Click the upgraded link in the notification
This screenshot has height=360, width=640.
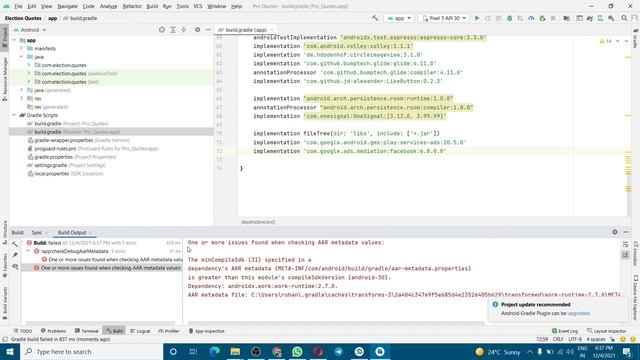[578, 313]
